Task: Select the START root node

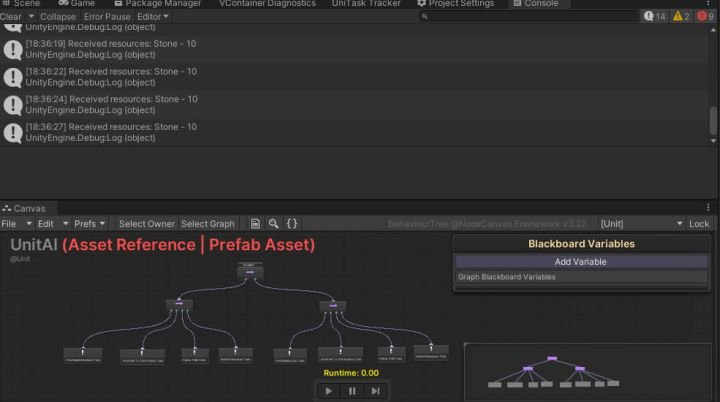Action: point(250,272)
